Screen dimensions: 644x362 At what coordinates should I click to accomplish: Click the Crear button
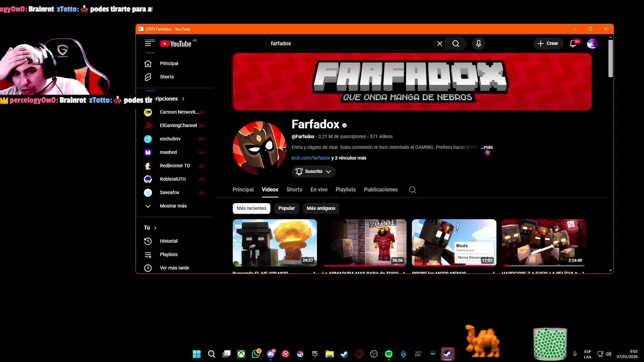click(547, 44)
